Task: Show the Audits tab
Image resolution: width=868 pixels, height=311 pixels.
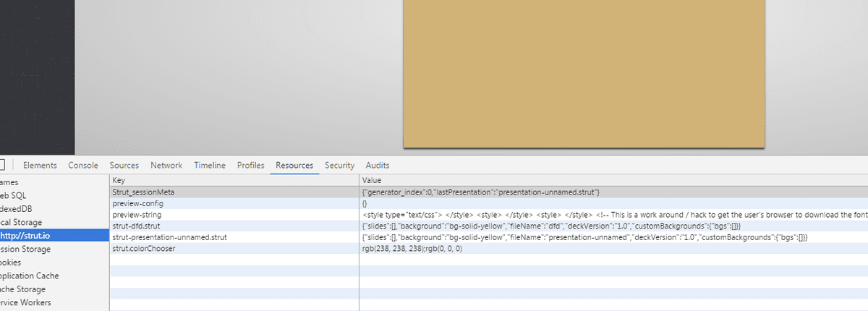Action: tap(378, 166)
